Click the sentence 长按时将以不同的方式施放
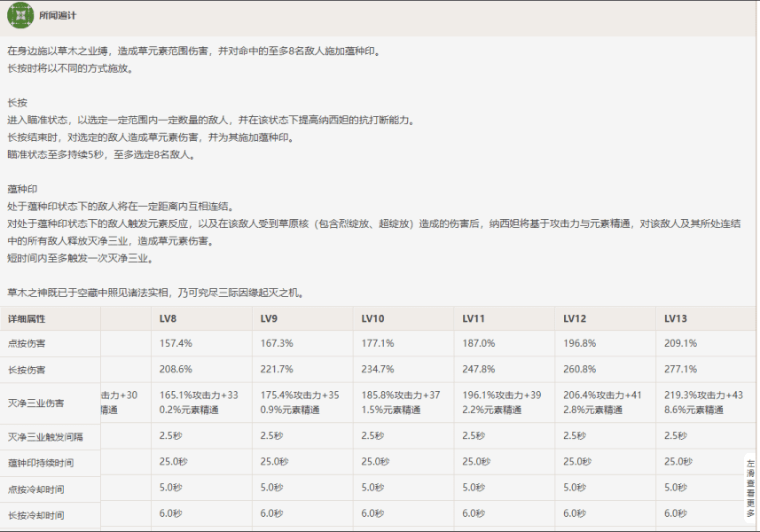Image resolution: width=760 pixels, height=532 pixels. [70, 68]
